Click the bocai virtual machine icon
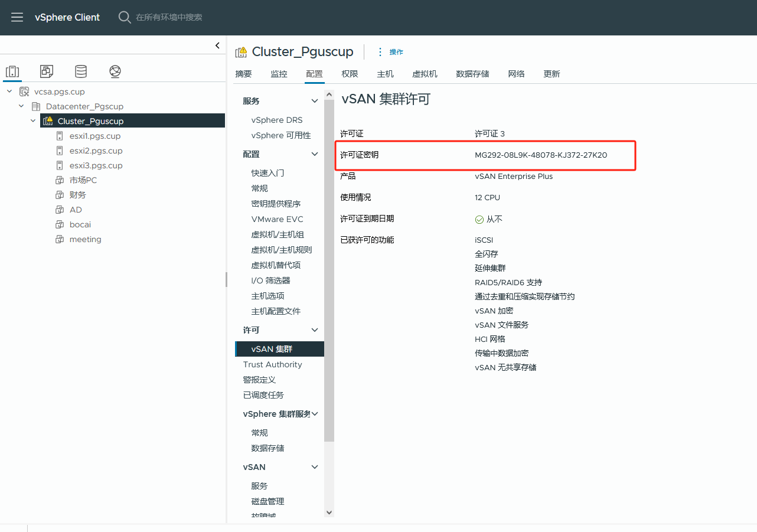The image size is (757, 532). pos(60,224)
